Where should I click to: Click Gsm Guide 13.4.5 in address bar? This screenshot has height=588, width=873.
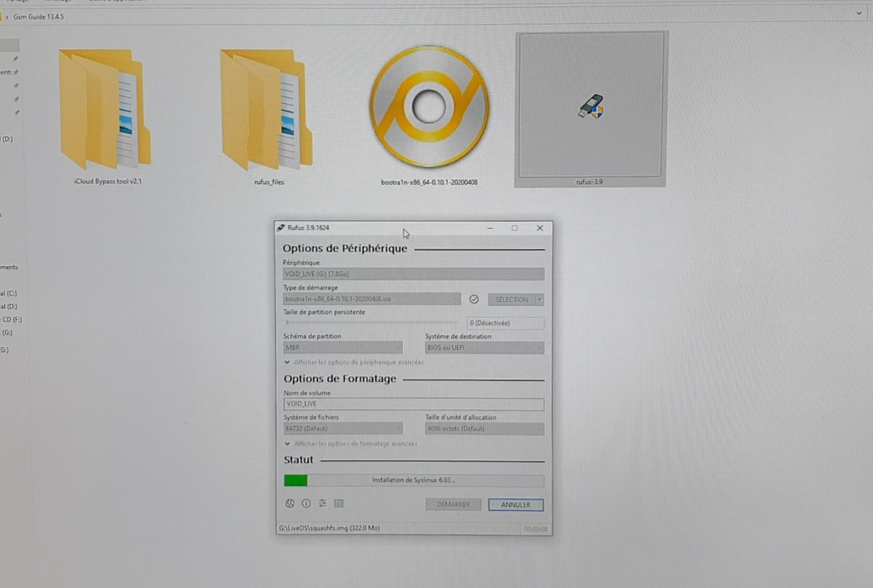(x=39, y=17)
